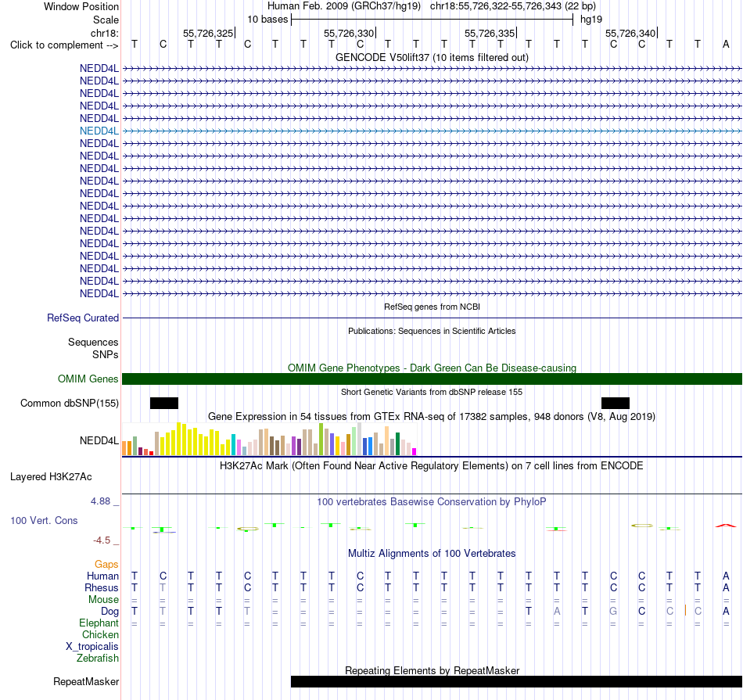This screenshot has width=743, height=700.
Task: Click the '10 bases' scale bar label
Action: 267,20
